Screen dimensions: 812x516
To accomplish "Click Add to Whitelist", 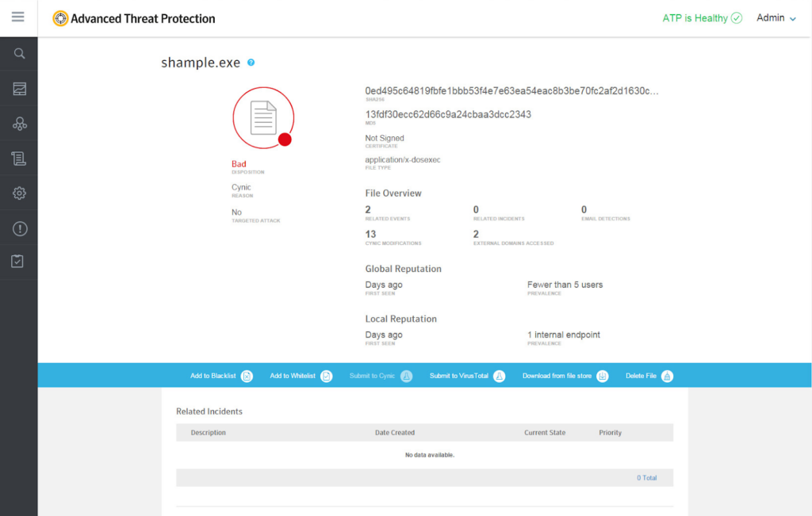I will click(x=301, y=376).
